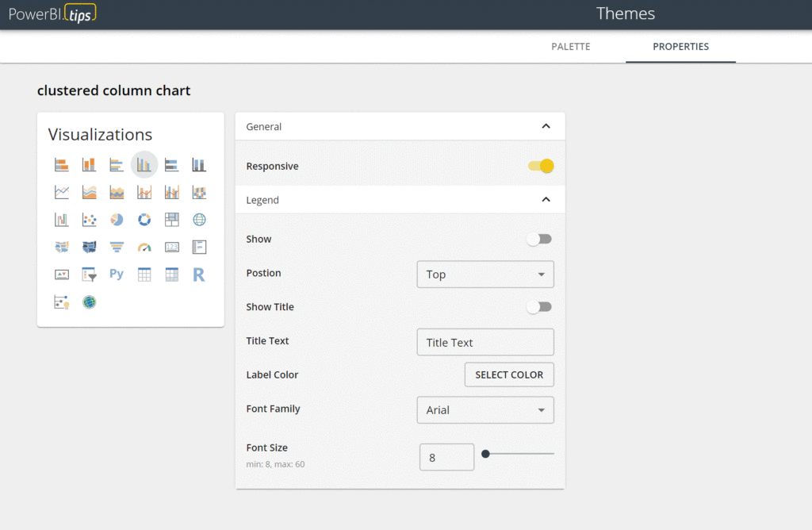Choose the multi-row card icon
The width and height of the screenshot is (812, 530).
pos(199,247)
